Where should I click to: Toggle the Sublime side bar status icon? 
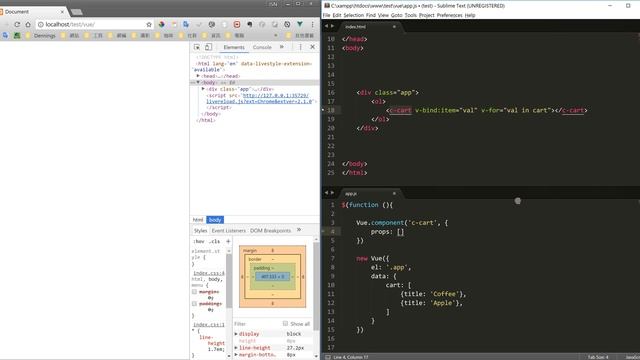click(327, 357)
